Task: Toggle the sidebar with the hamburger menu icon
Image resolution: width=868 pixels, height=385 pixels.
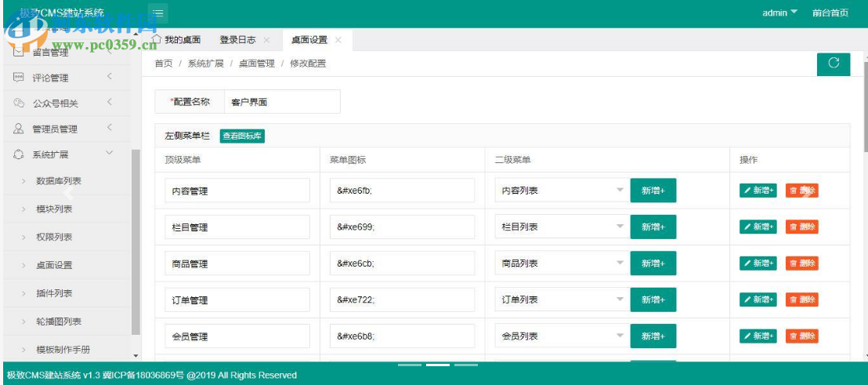Action: click(157, 13)
